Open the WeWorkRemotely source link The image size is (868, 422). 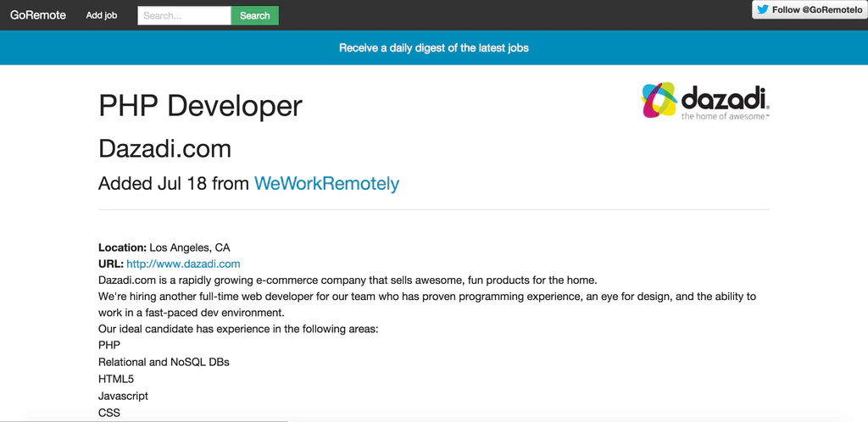[326, 184]
